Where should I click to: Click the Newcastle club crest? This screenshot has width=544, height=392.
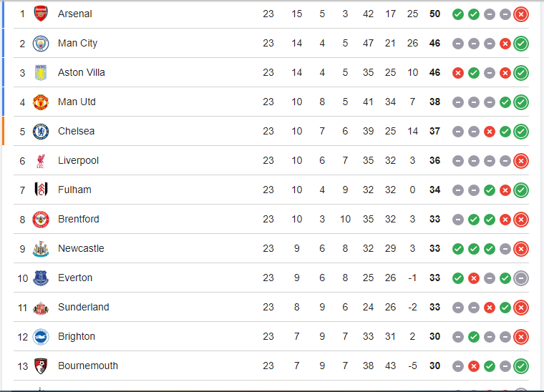(40, 249)
